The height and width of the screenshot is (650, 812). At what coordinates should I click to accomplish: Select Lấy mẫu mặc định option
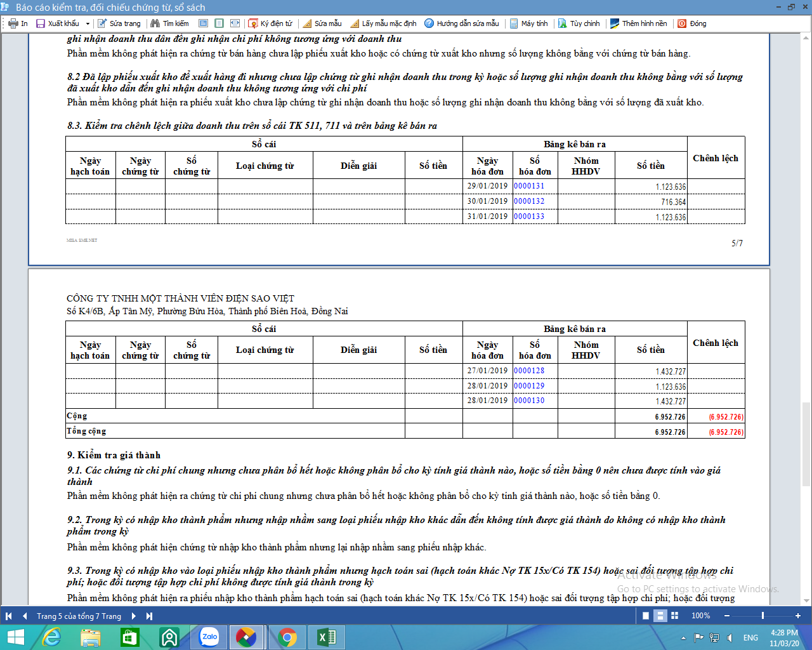coord(383,23)
